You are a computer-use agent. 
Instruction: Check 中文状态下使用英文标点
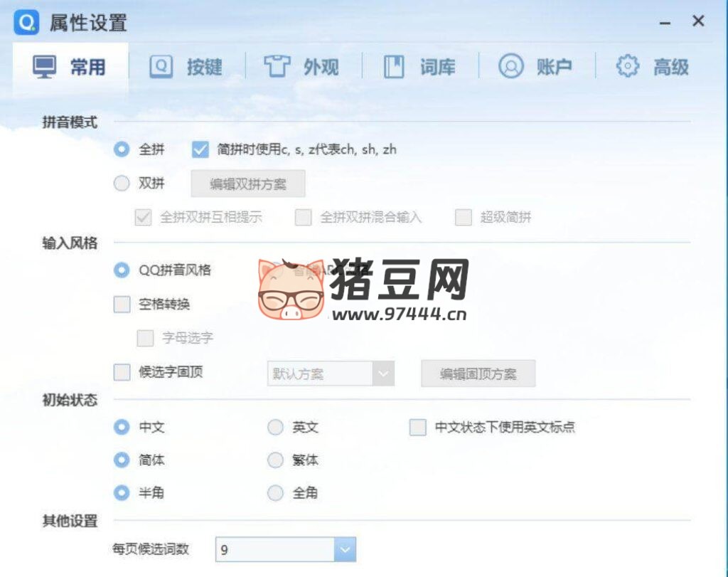417,427
